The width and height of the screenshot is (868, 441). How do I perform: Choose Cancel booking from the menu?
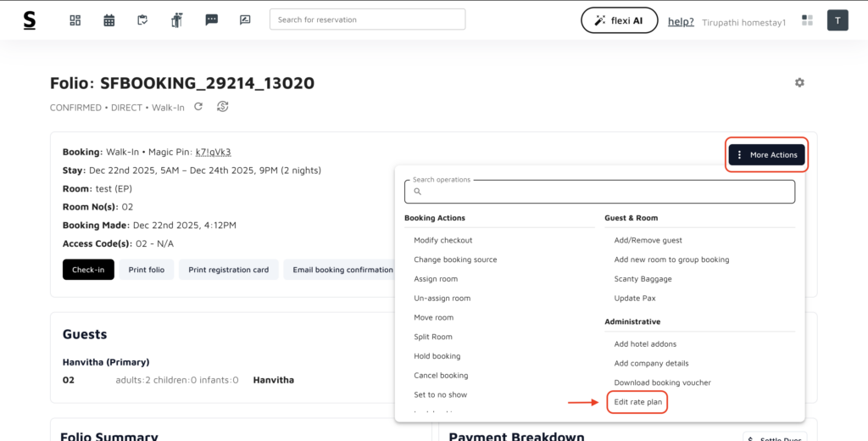[x=441, y=375]
